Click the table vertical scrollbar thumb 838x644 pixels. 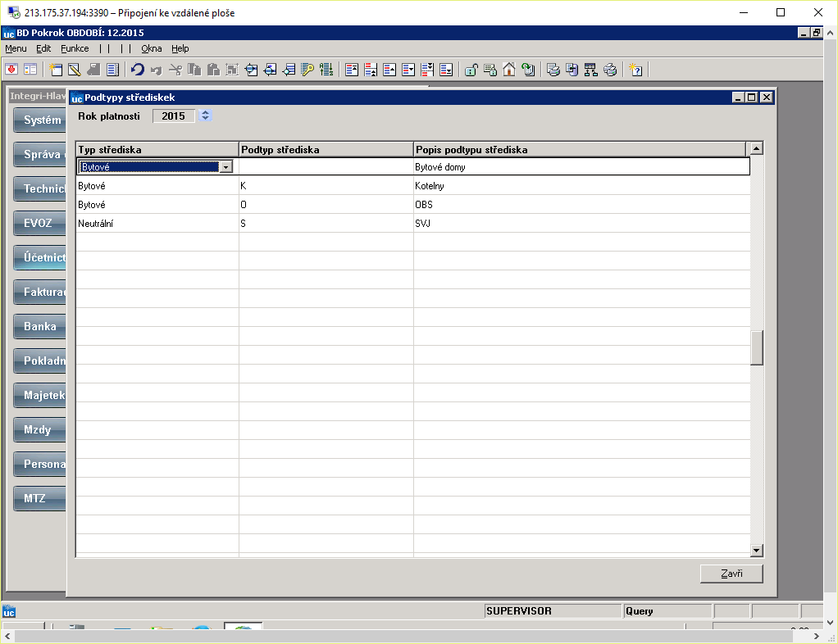point(756,347)
